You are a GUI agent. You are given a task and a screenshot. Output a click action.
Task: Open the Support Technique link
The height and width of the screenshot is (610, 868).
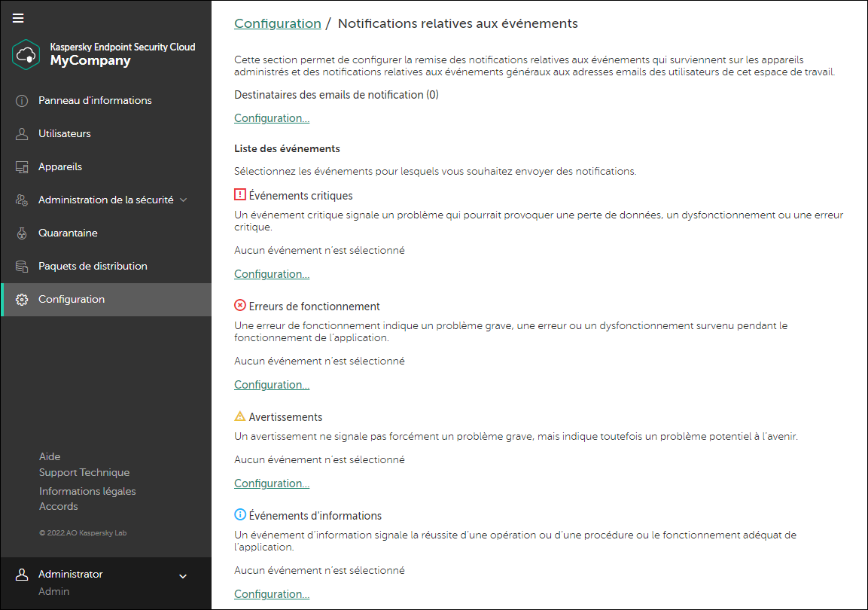pyautogui.click(x=84, y=472)
